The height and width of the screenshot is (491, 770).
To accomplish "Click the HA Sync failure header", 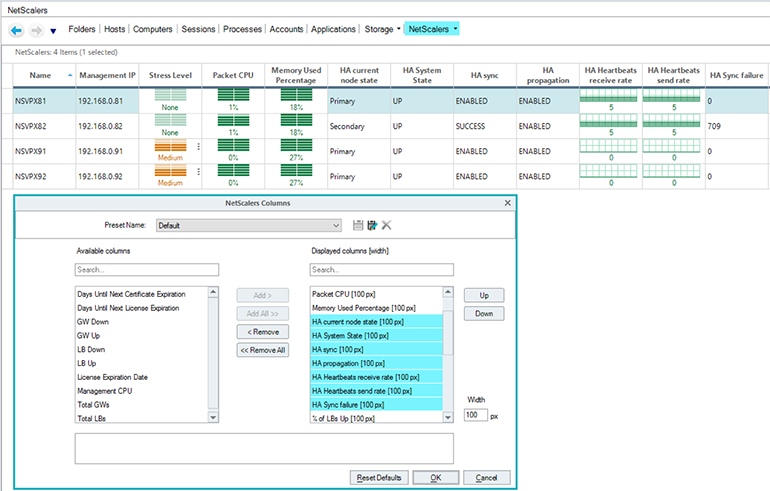I will (x=737, y=75).
